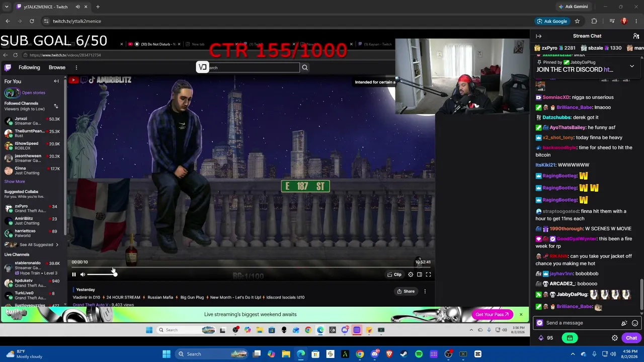Screen dimensions: 644x362
Task: Pause the Twitch video
Action: (x=74, y=275)
